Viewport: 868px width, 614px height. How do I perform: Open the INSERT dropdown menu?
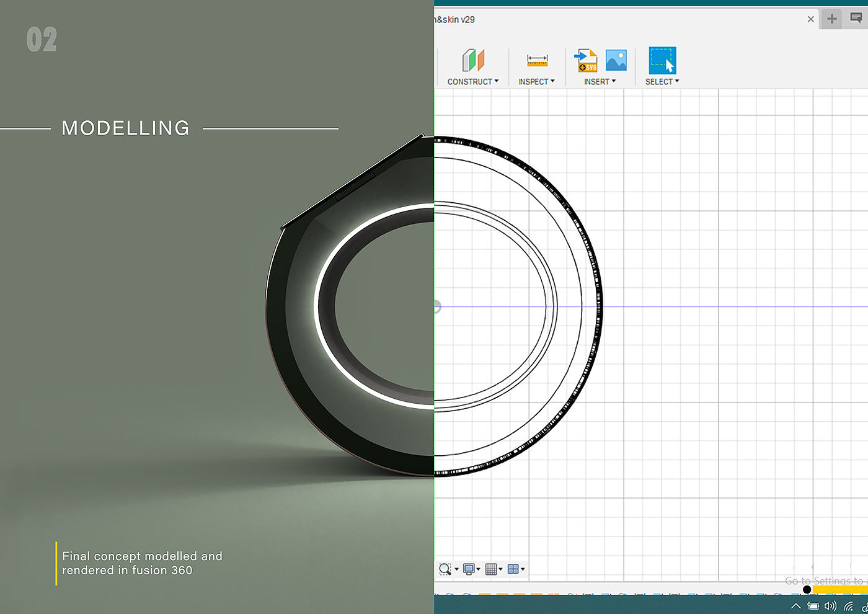click(x=600, y=82)
